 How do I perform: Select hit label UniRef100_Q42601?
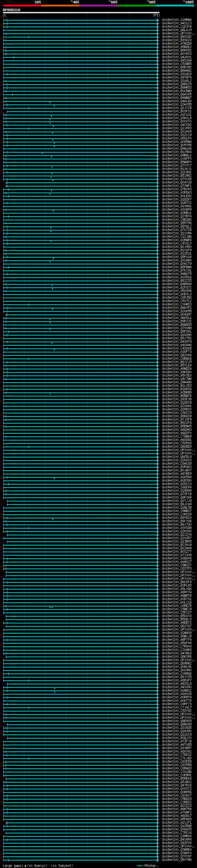point(176,57)
